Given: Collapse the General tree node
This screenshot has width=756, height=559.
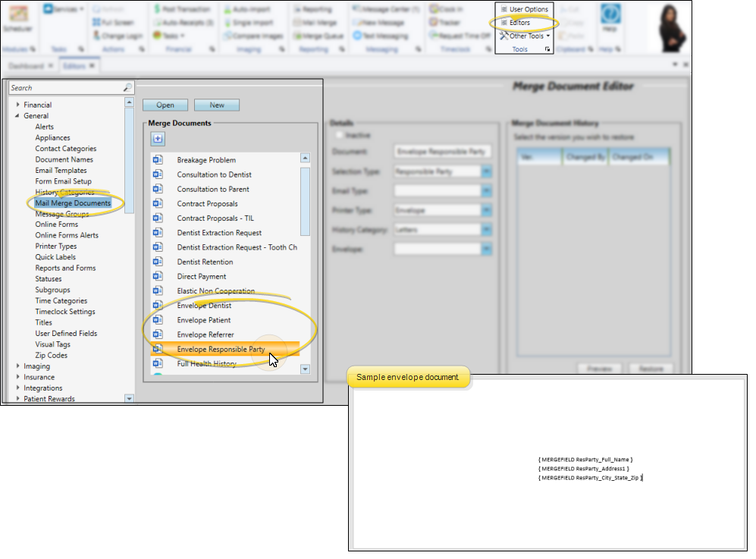Looking at the screenshot, I should click(17, 116).
